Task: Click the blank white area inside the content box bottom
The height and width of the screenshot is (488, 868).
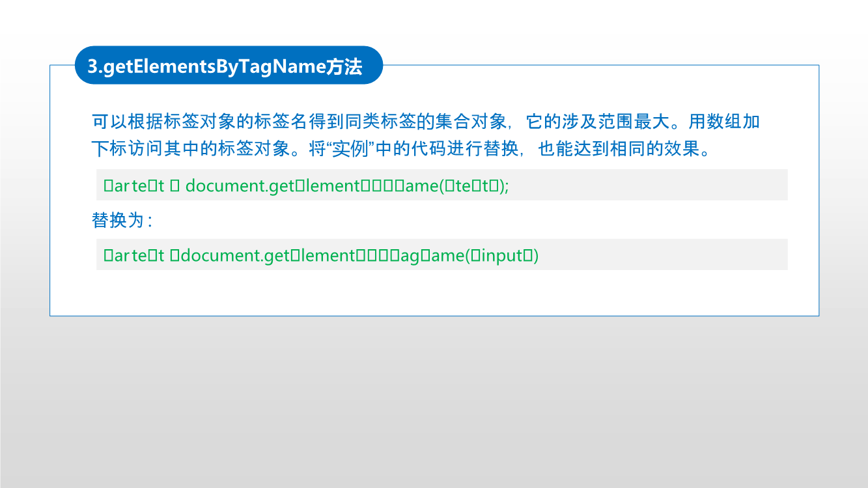Action: (434, 293)
